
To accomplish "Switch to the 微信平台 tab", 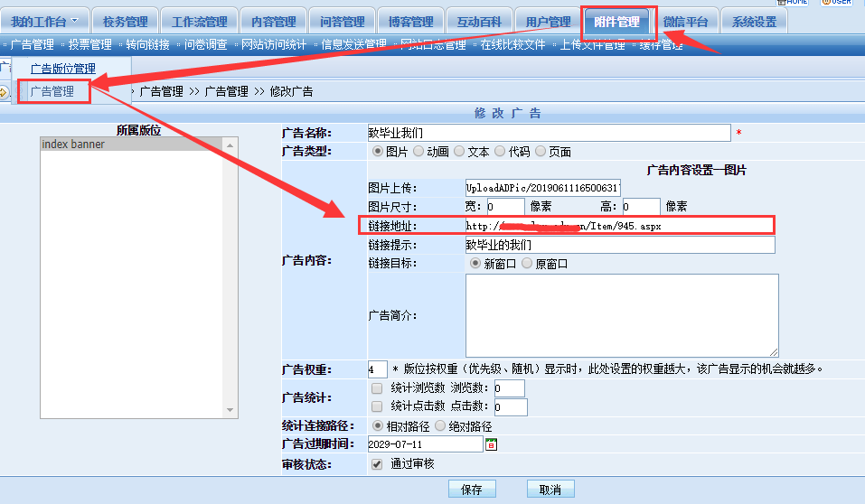I will coord(686,22).
